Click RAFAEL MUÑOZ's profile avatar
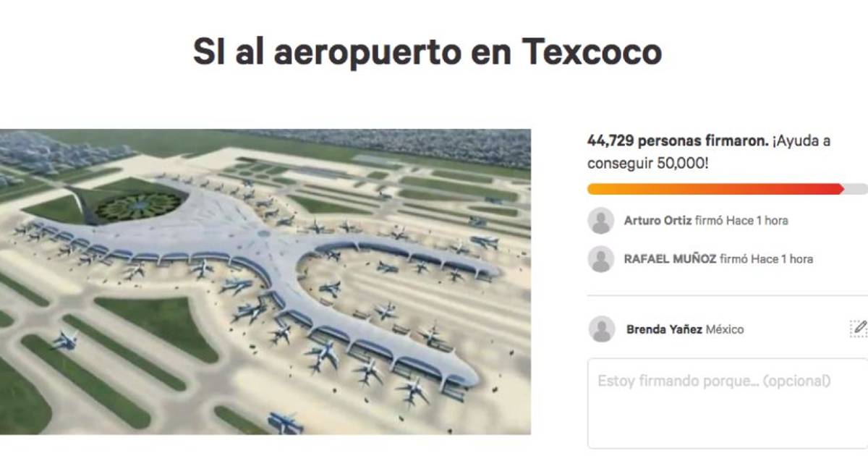868x456 pixels. (601, 258)
